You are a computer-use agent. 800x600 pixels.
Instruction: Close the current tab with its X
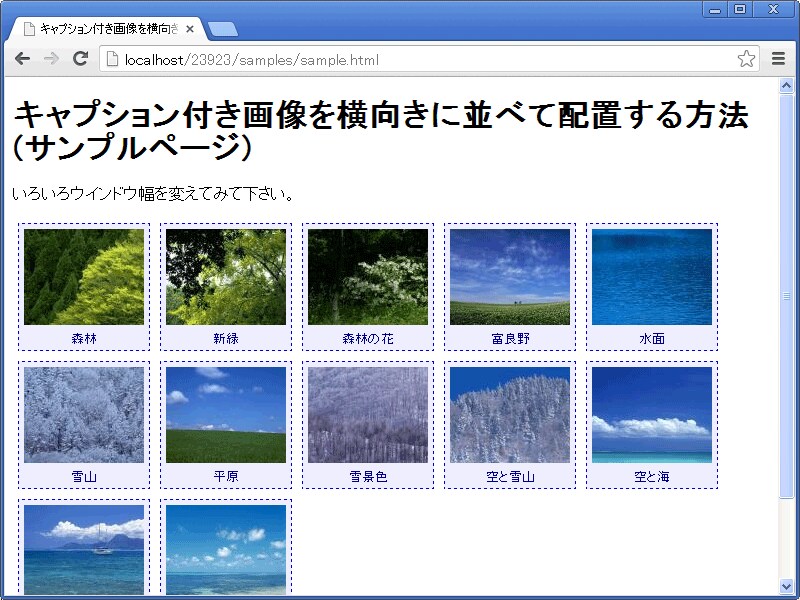coord(189,28)
